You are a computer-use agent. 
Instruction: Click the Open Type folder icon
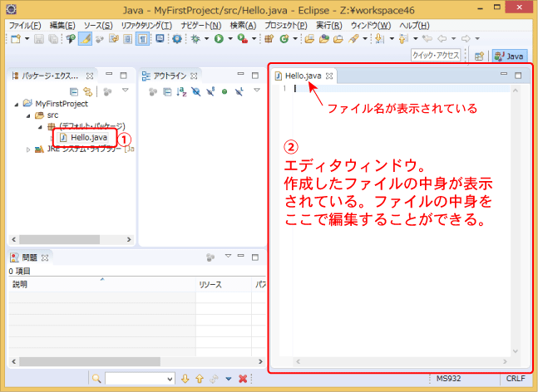coord(309,39)
